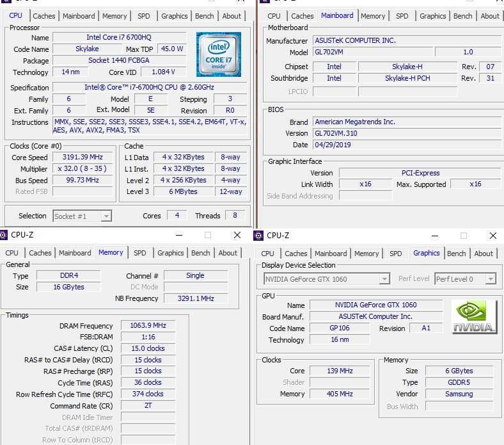Viewport: 504px width, 445px height.
Task: Close the CPU-Z Memory window
Action: pos(237,235)
